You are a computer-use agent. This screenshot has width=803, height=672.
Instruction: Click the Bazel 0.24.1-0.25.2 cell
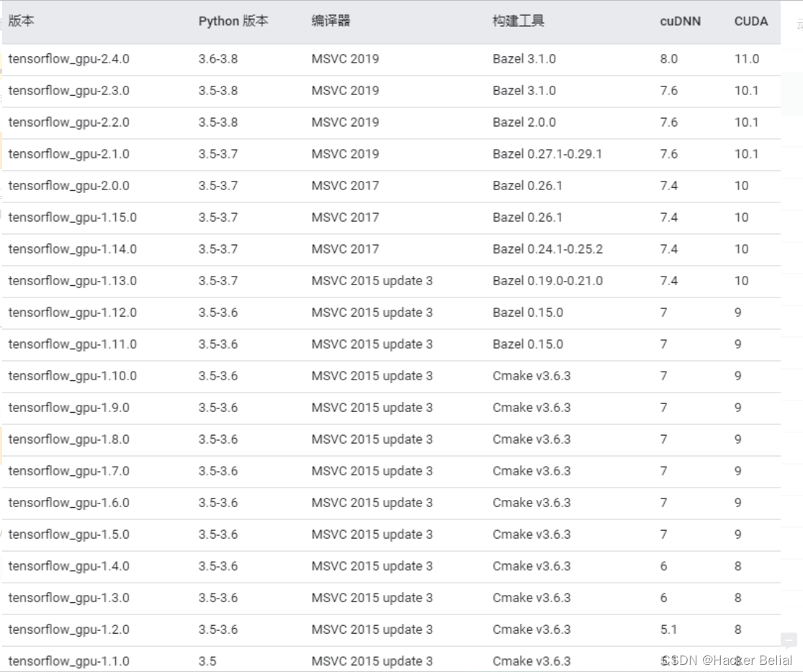pos(548,249)
